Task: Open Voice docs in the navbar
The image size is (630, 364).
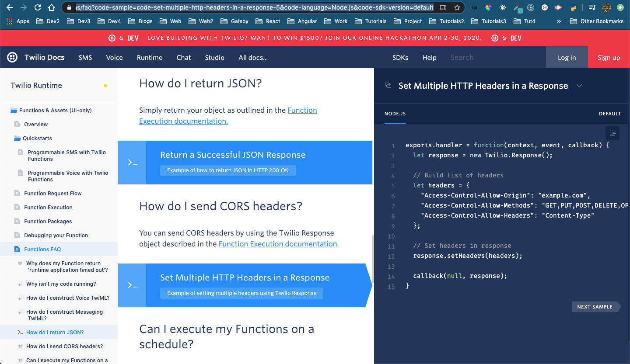Action: (x=114, y=57)
